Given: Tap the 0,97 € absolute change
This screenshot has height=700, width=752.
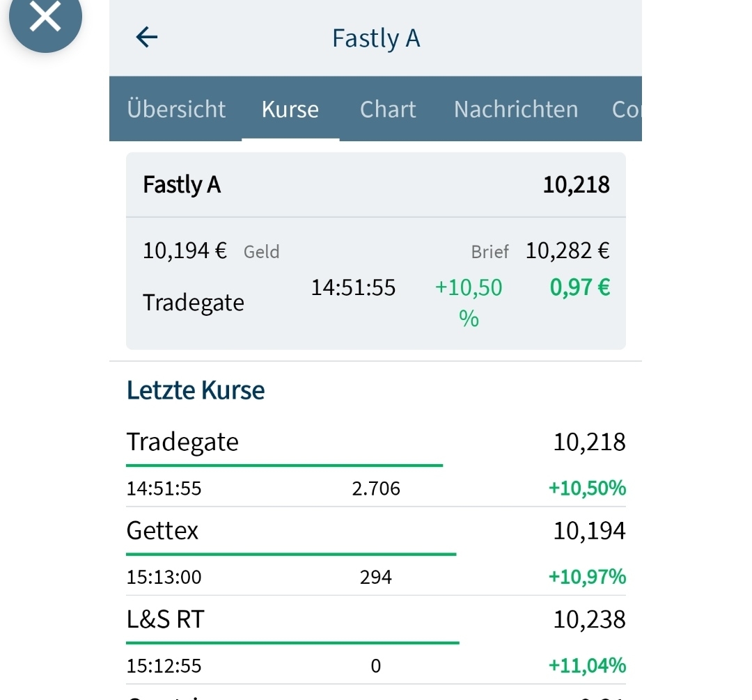Looking at the screenshot, I should 579,287.
